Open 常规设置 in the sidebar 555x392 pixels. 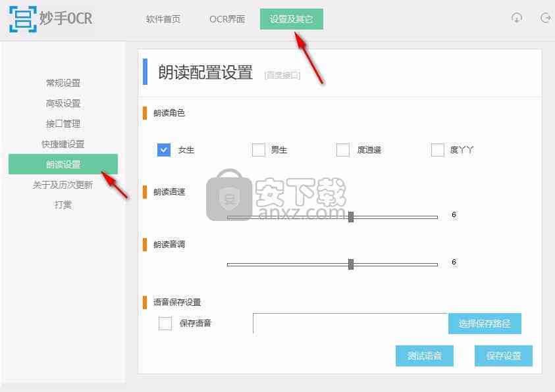pyautogui.click(x=63, y=83)
